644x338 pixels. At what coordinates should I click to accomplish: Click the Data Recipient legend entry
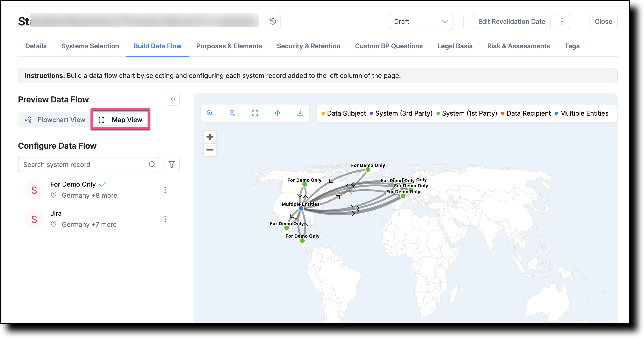[526, 113]
